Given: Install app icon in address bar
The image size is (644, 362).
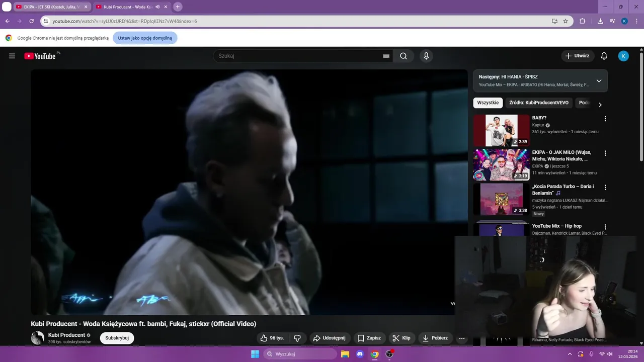Looking at the screenshot, I should [x=554, y=21].
